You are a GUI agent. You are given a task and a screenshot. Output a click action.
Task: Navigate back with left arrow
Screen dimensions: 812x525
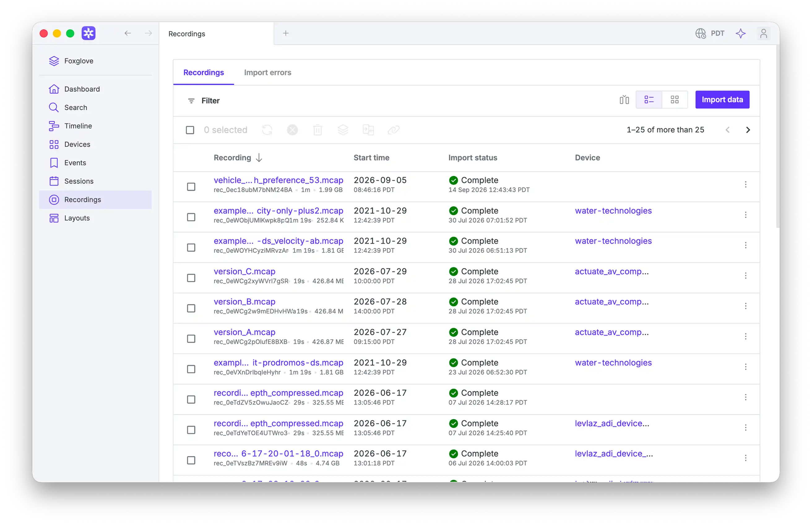[128, 33]
